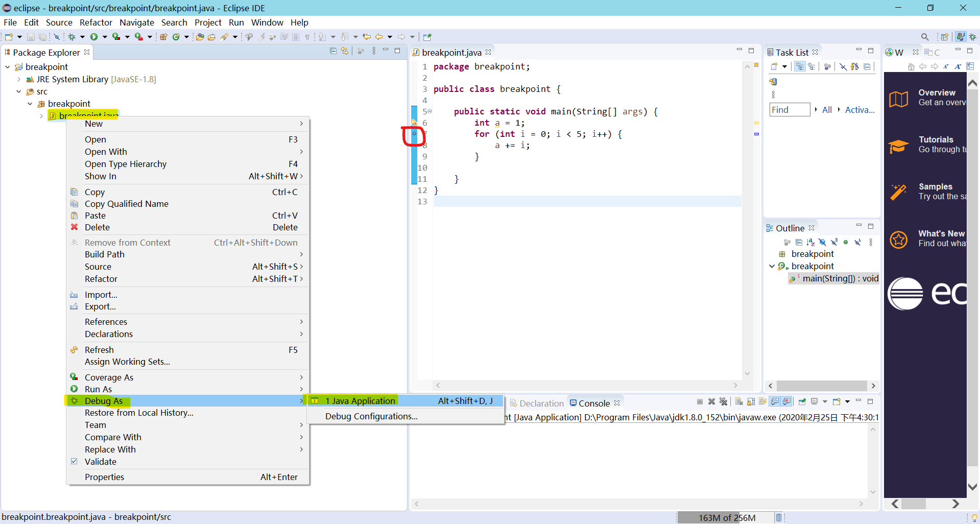Click the Sort icon in Outline toolbar
The image size is (980, 524).
pyautogui.click(x=810, y=242)
